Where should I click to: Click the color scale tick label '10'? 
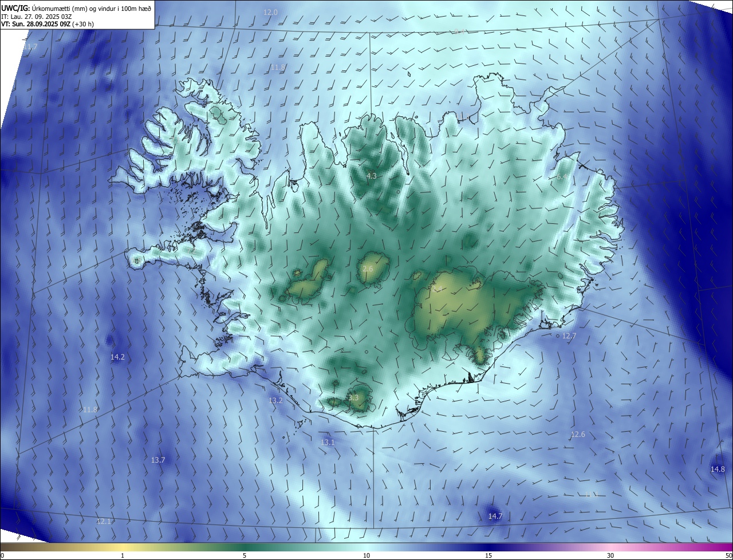coord(366,555)
